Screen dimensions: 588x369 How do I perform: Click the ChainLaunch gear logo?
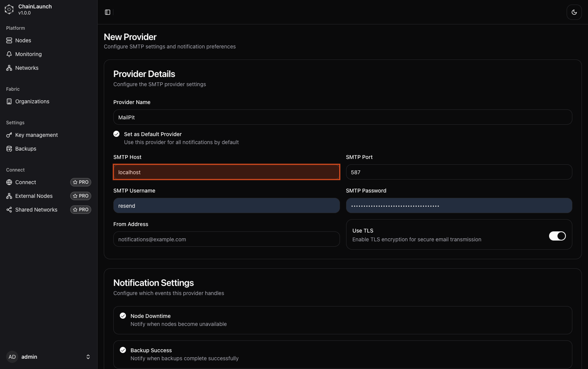[9, 10]
